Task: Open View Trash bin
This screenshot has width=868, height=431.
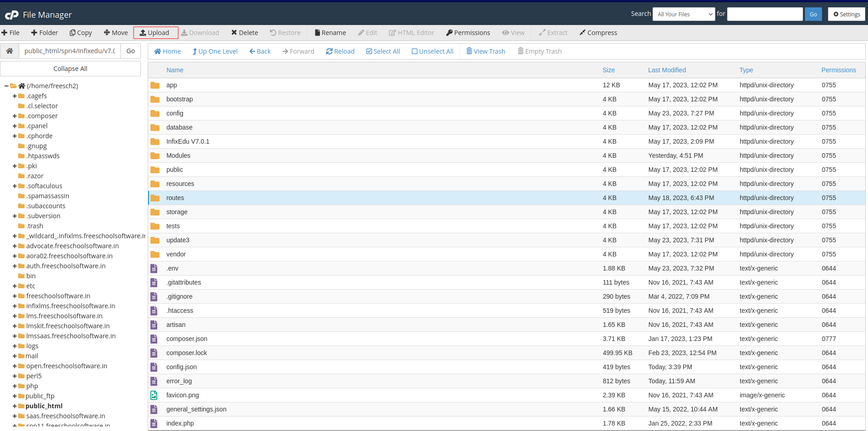Action: point(485,51)
